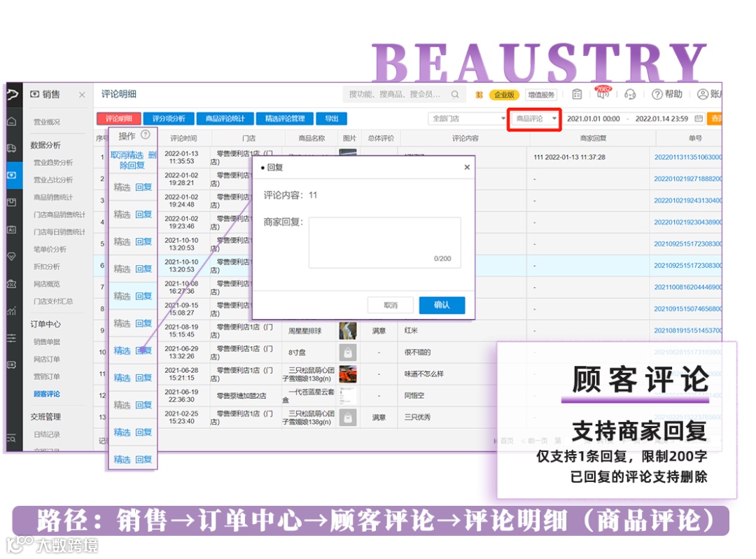Screen dimensions: 756x559
Task: Click 取消精选 in row 1
Action: pos(127,155)
